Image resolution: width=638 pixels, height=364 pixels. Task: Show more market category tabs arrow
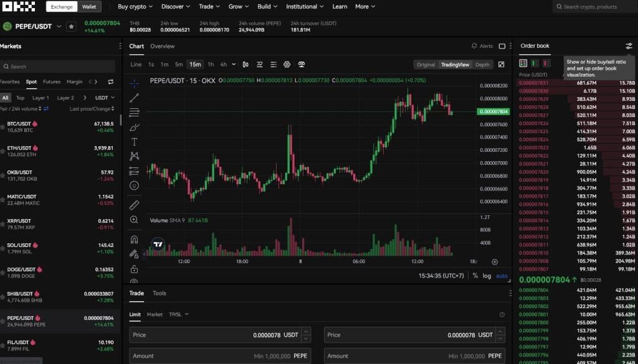(x=96, y=82)
